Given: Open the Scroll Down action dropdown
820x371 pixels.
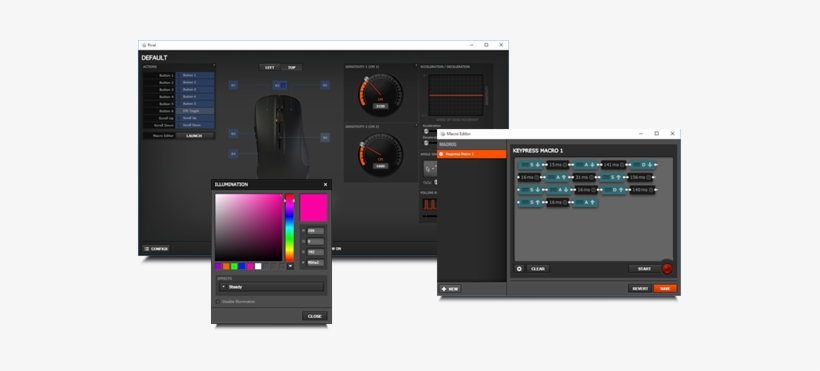Looking at the screenshot, I should (195, 126).
